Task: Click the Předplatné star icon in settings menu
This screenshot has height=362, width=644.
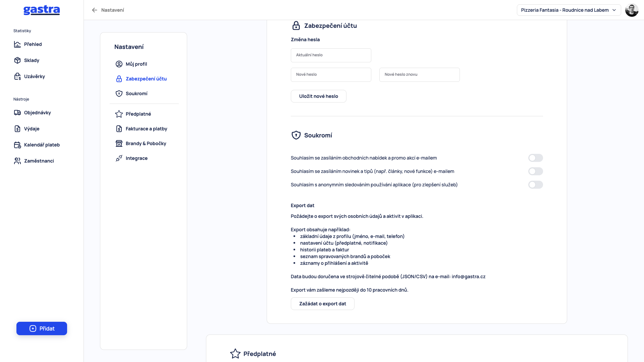Action: [119, 114]
